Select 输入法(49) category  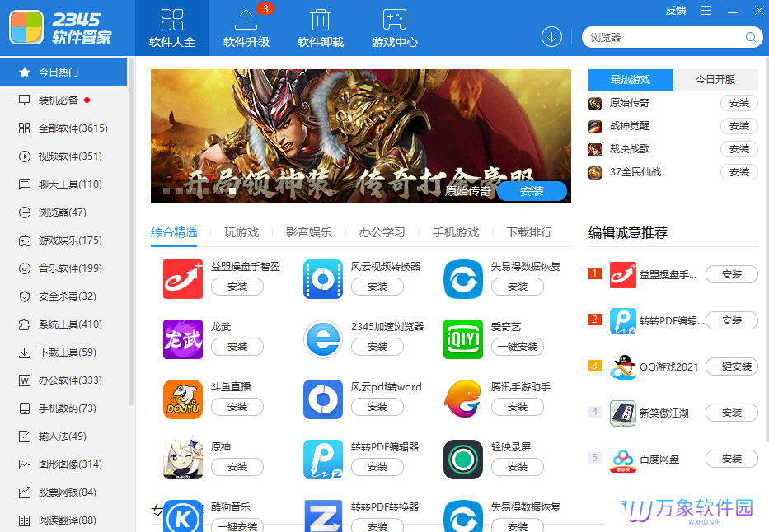[63, 436]
